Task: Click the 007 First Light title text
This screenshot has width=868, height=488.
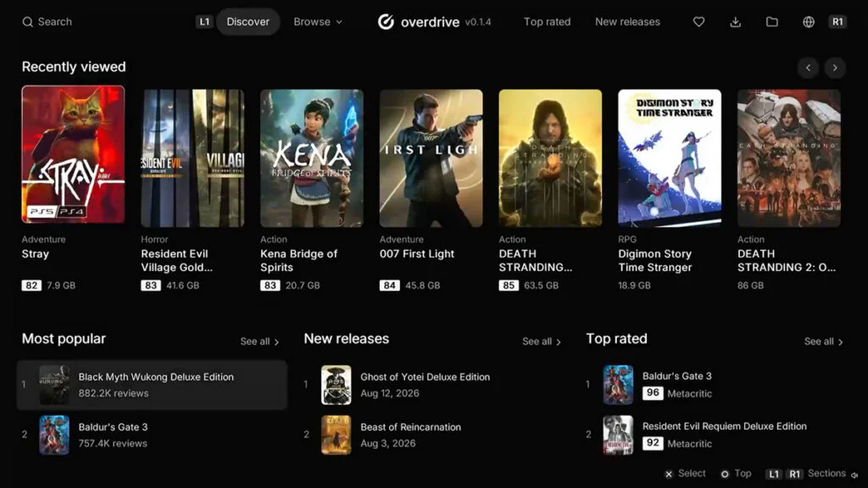Action: tap(417, 254)
